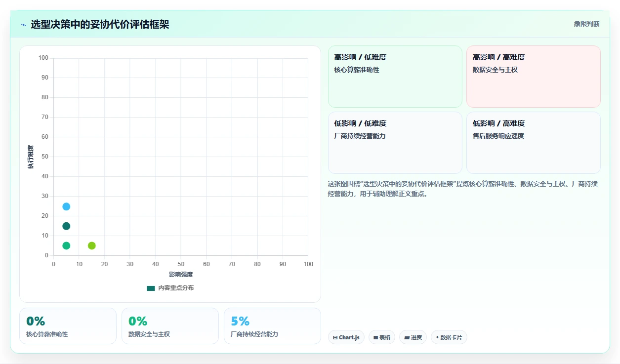Click the 执行难度 y-axis label
Viewport: 620px width, 364px height.
pyautogui.click(x=31, y=157)
